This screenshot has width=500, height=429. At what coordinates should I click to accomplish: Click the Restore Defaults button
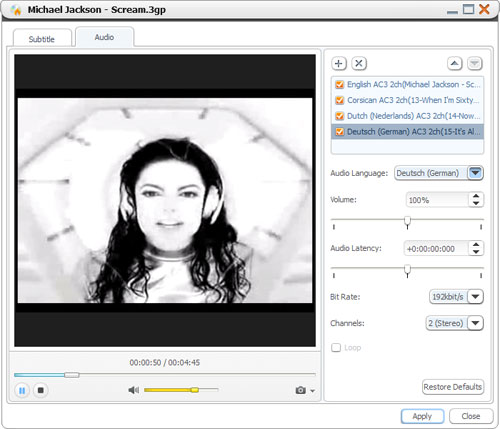[x=453, y=387]
